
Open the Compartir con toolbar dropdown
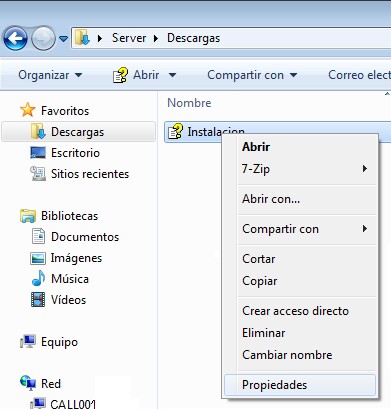252,75
